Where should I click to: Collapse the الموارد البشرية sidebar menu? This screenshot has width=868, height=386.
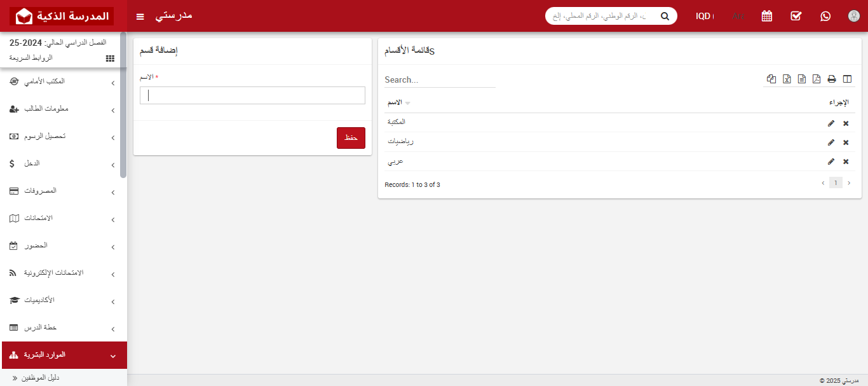64,355
